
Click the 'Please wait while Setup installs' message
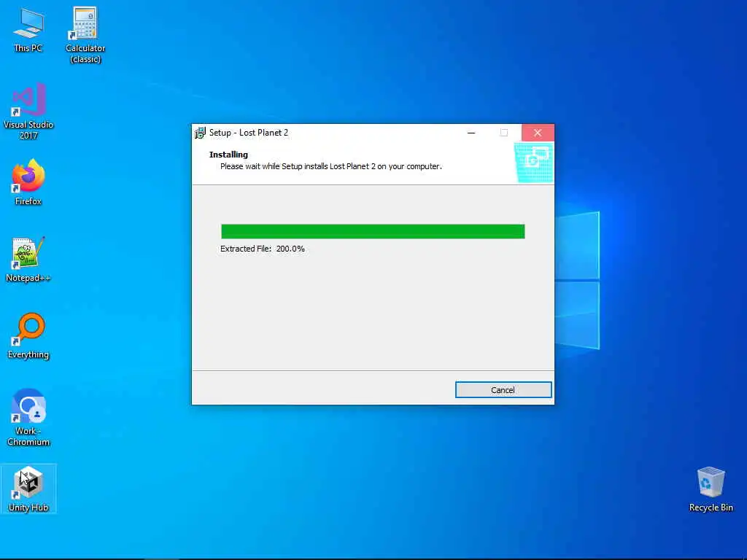(331, 166)
